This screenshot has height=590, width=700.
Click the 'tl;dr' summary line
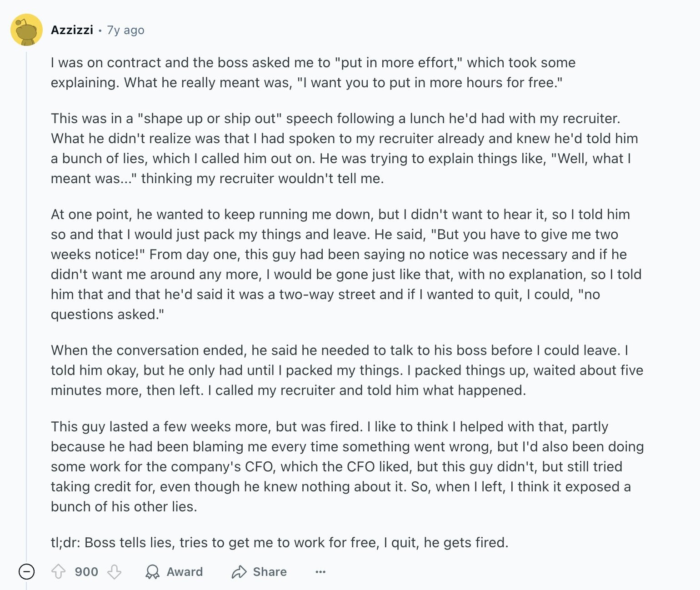(x=280, y=542)
